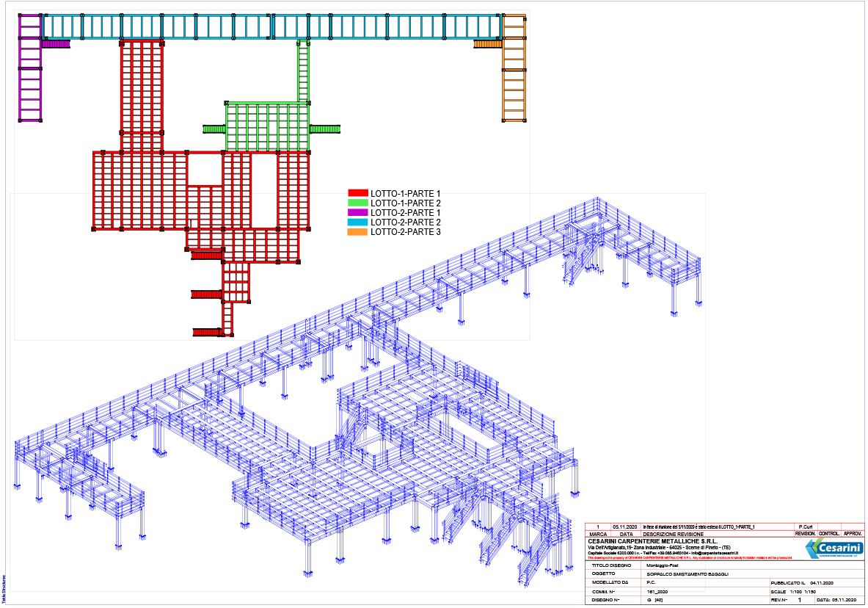868x608 pixels.
Task: Click the magenta LOTTO-2-PARTE 1 legend swatch
Action: [x=357, y=212]
